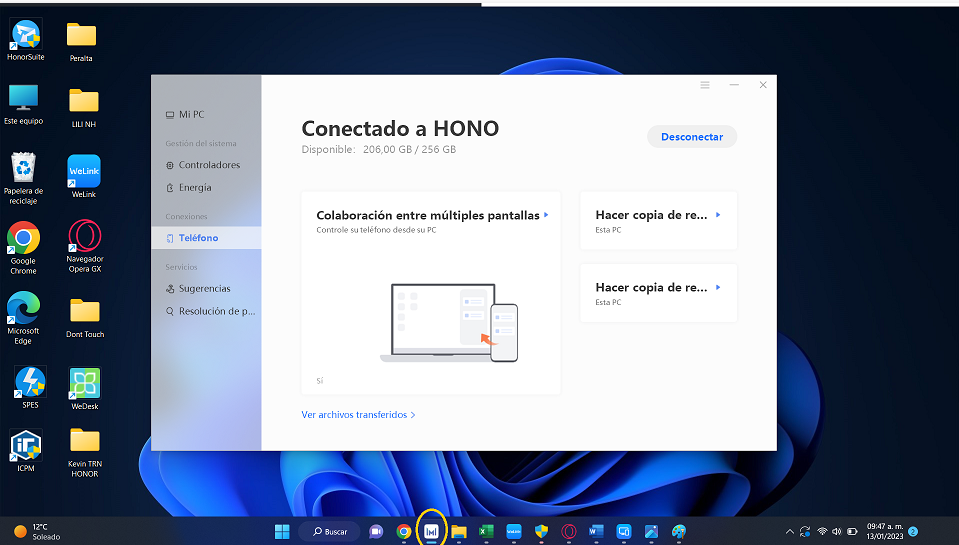Open the SPES desktop shortcut

29,382
